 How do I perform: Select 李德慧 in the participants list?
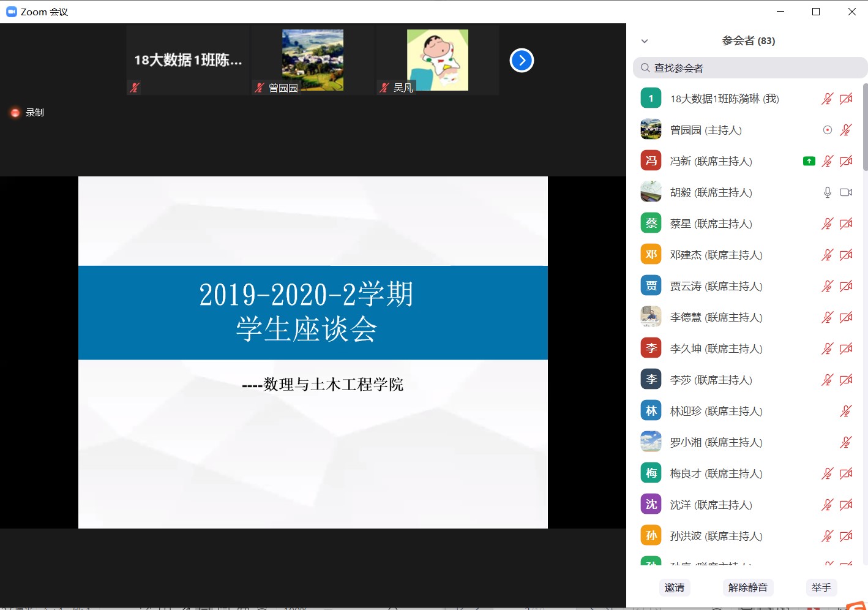click(x=716, y=317)
